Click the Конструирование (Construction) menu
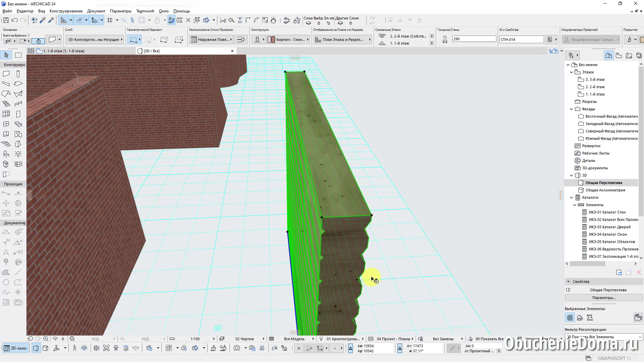Image resolution: width=644 pixels, height=362 pixels. [66, 11]
